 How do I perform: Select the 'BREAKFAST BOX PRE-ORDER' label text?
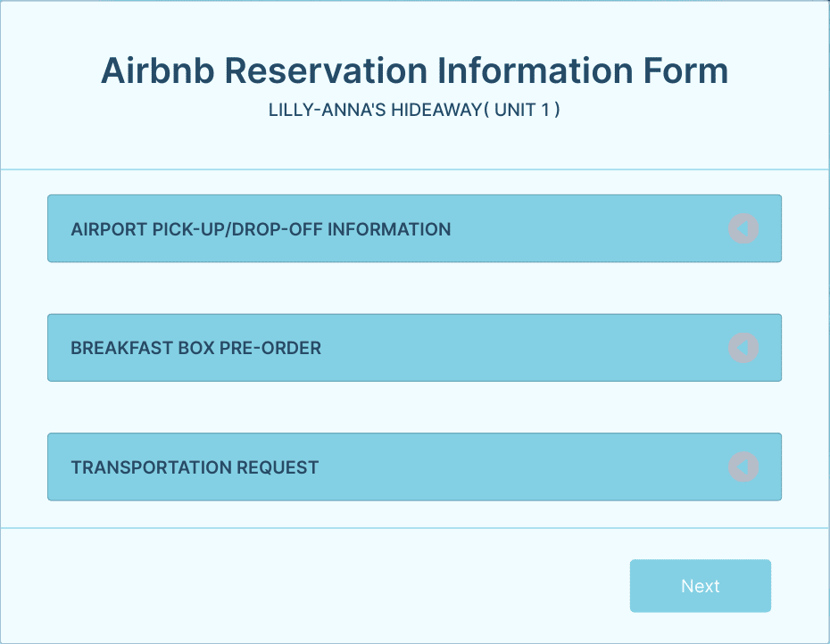(195, 348)
